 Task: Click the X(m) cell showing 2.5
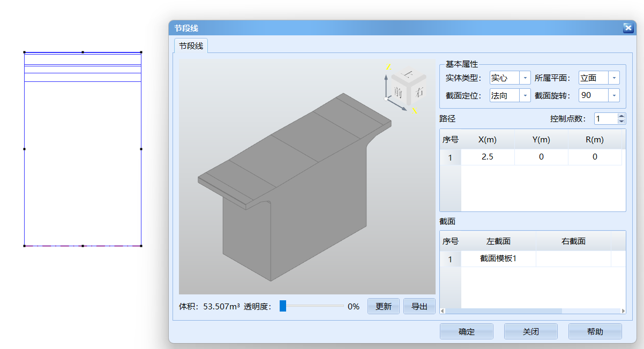[x=488, y=157]
